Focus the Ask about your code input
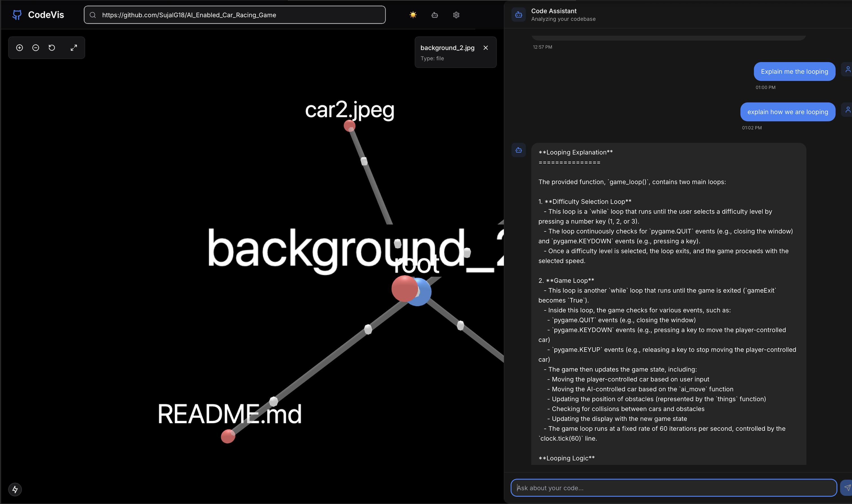 (673, 488)
